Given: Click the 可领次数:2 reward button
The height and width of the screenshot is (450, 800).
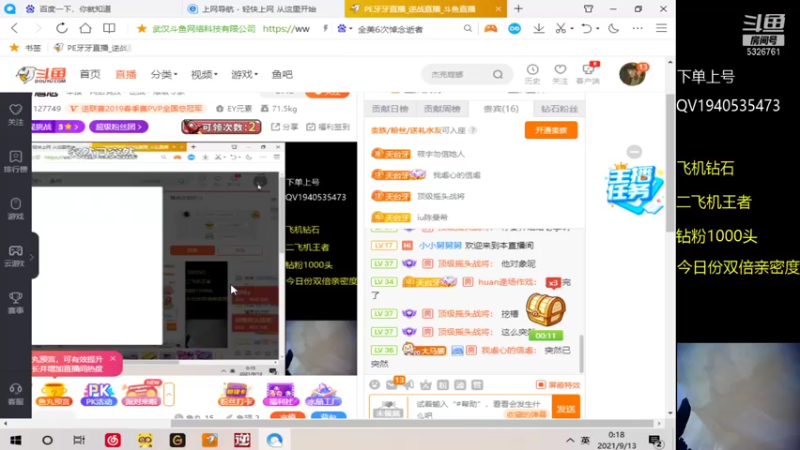Looking at the screenshot, I should (221, 127).
